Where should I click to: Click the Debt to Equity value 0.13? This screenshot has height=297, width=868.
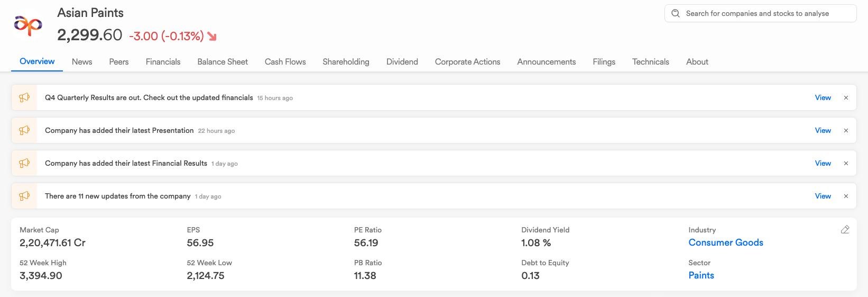point(530,275)
